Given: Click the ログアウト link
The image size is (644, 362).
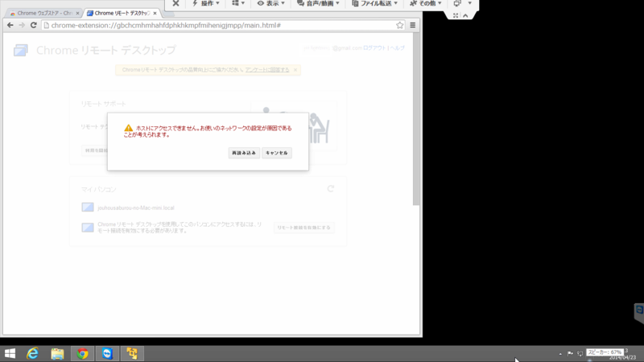Looking at the screenshot, I should pyautogui.click(x=374, y=48).
